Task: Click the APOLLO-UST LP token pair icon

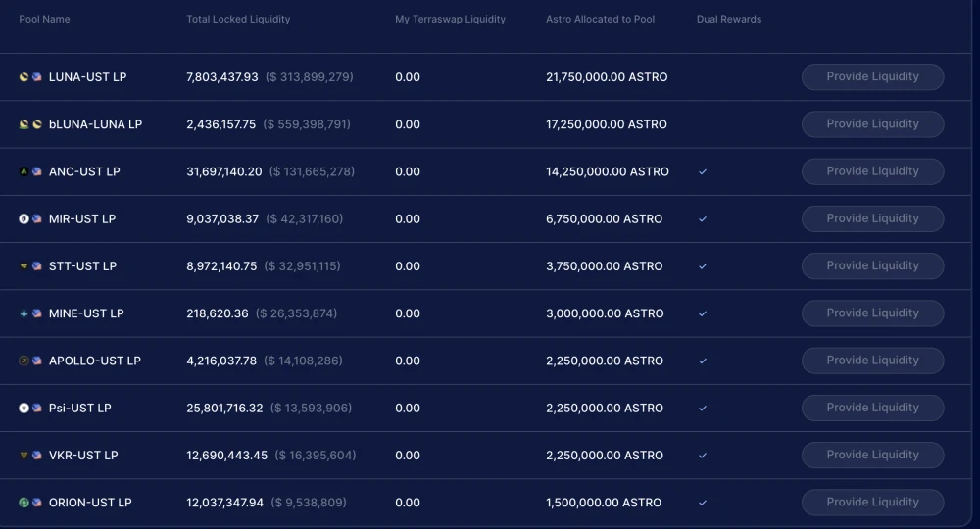Action: coord(30,361)
